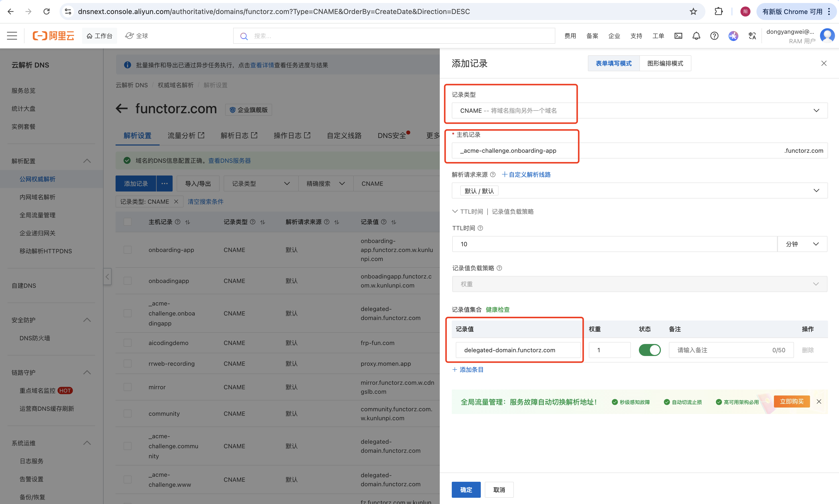Switch to 图形编排模式 tab
This screenshot has width=839, height=504.
click(665, 63)
